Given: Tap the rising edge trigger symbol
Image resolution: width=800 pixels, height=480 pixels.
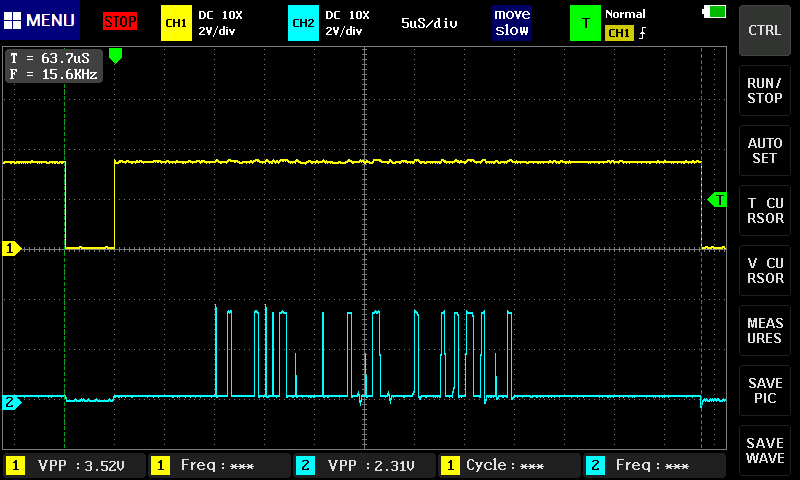Looking at the screenshot, I should tap(642, 33).
